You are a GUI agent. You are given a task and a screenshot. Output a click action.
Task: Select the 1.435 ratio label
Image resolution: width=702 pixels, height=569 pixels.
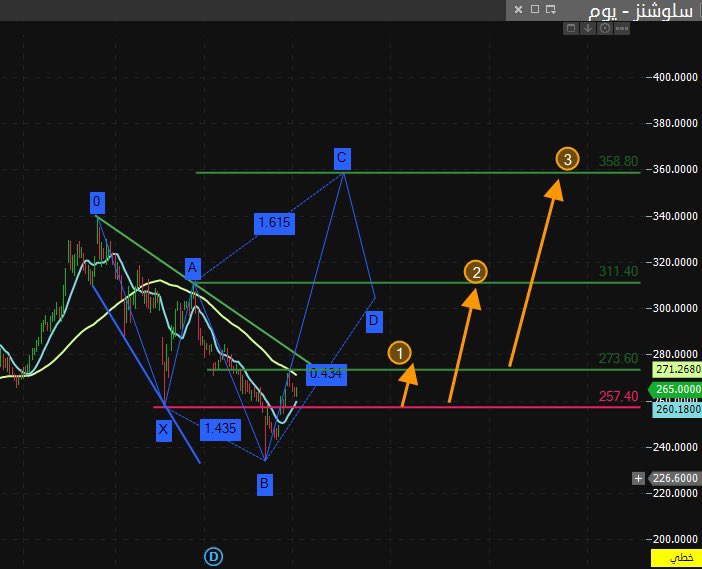220,429
